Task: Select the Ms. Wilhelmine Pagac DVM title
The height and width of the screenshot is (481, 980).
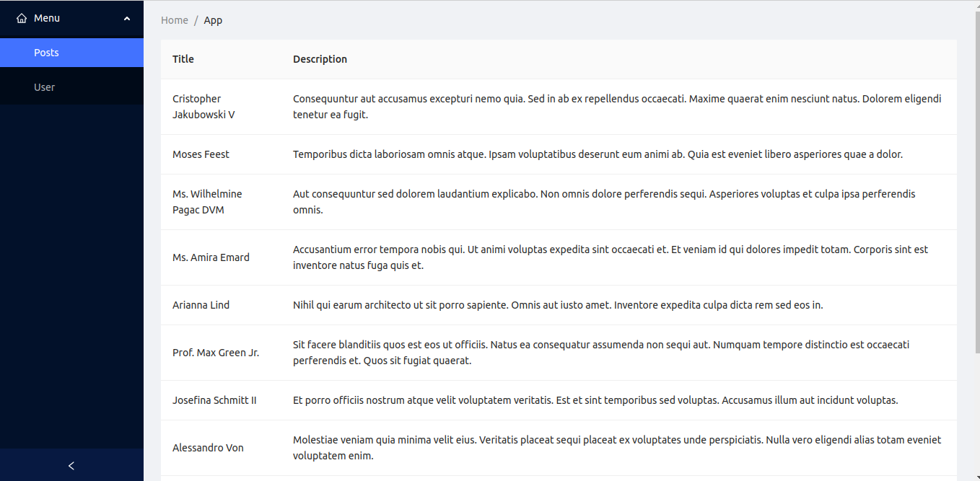Action: tap(207, 202)
